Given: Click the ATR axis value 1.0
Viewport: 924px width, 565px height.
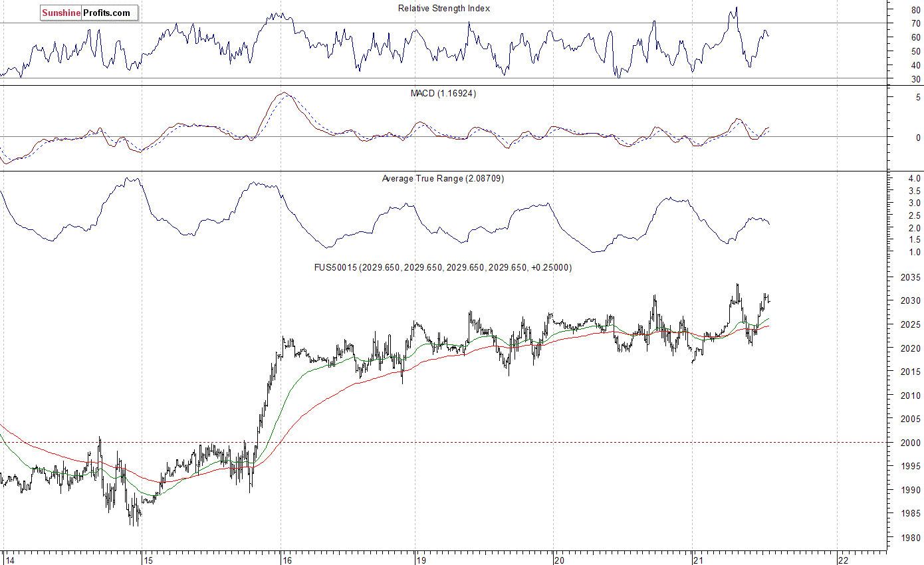Looking at the screenshot, I should tap(915, 253).
